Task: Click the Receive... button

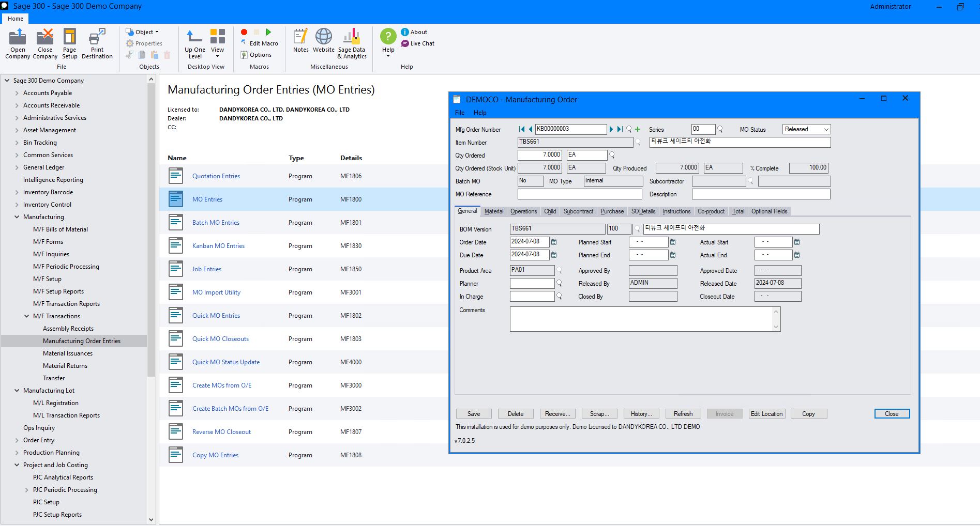Action: click(x=557, y=414)
